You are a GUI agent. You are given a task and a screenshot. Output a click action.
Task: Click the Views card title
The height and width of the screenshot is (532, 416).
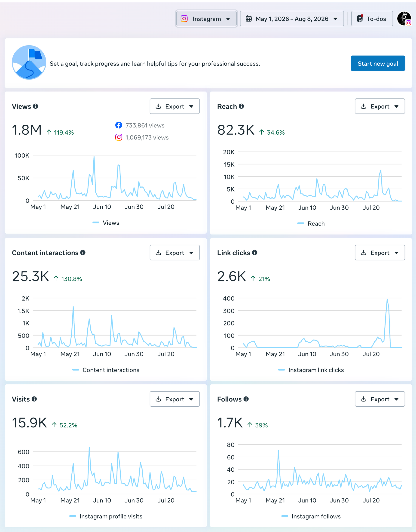click(x=21, y=106)
